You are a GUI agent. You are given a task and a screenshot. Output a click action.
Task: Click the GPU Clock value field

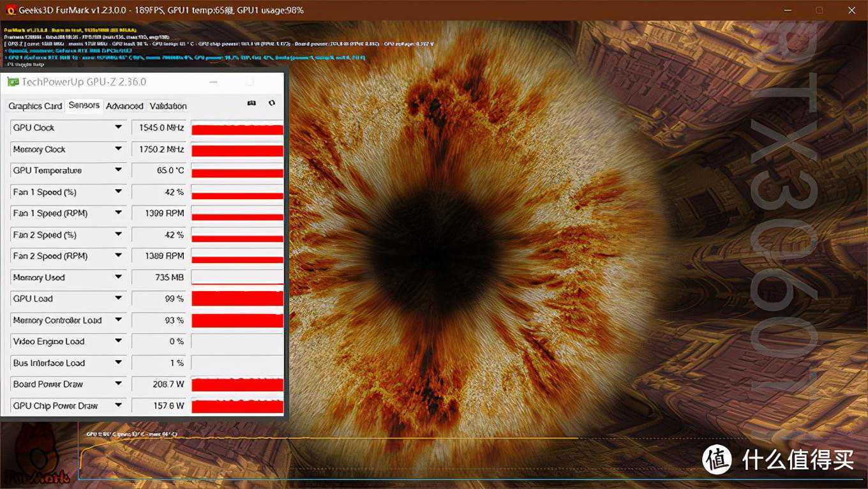click(159, 128)
